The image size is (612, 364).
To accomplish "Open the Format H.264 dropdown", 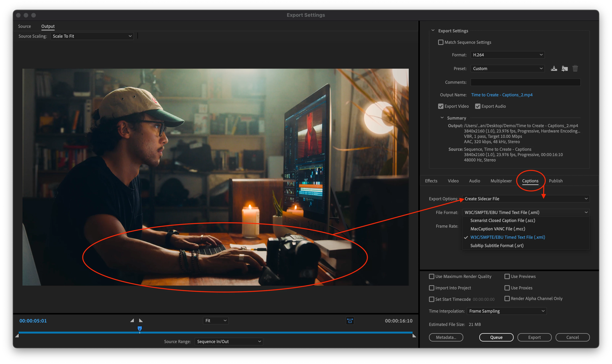I will 507,55.
